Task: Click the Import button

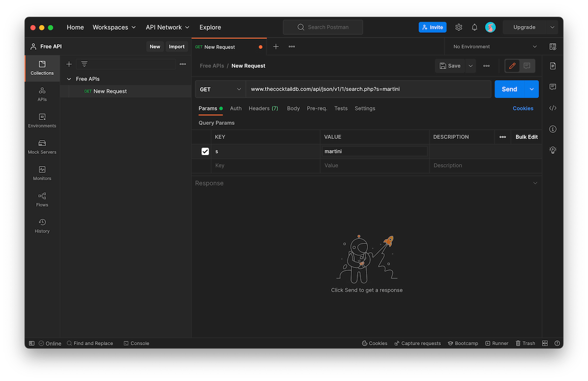Action: click(x=177, y=47)
